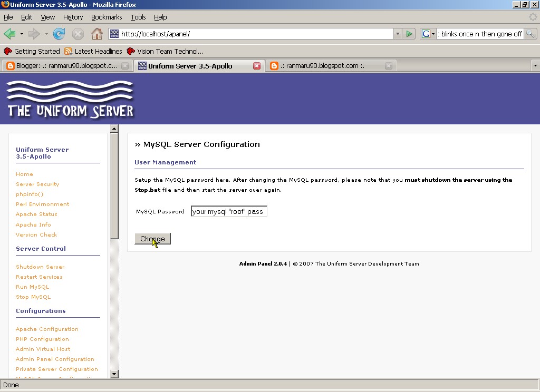
Task: Click the Back navigation arrow
Action: click(x=9, y=34)
